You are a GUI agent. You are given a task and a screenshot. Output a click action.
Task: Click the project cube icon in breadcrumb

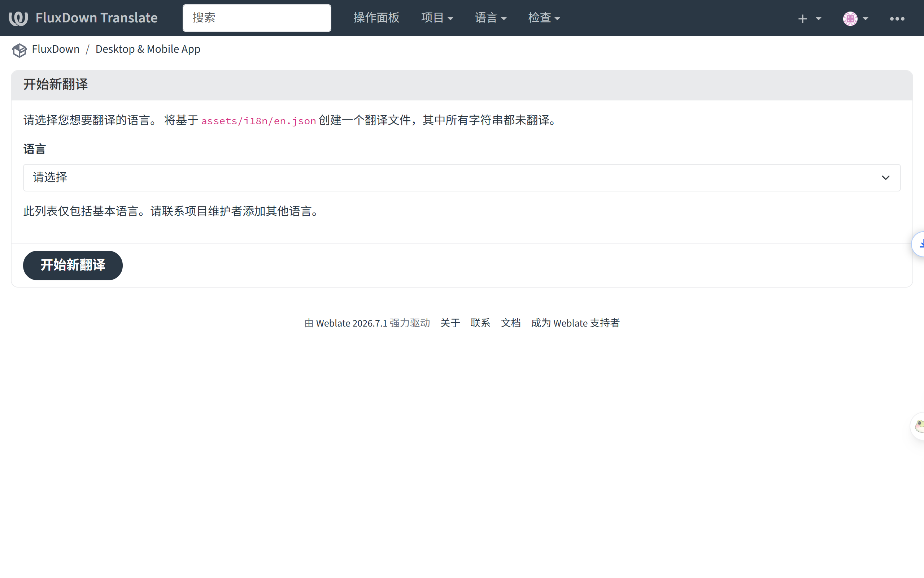coord(19,50)
